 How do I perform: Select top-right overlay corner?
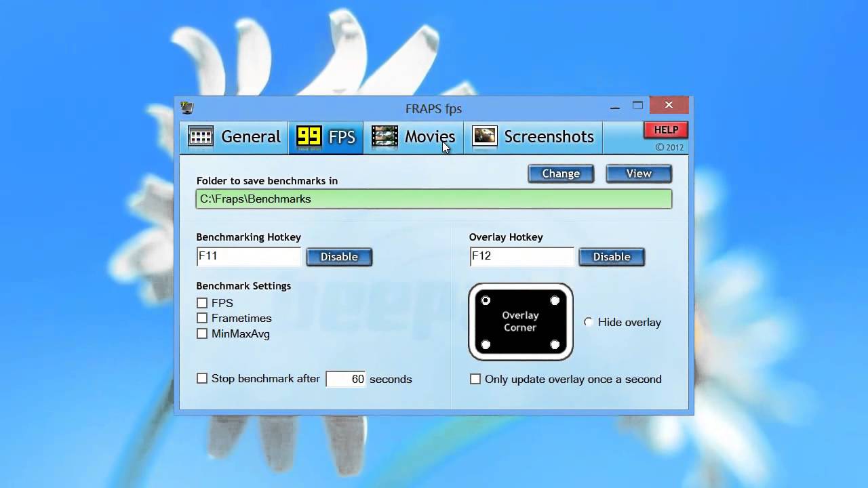(x=555, y=300)
